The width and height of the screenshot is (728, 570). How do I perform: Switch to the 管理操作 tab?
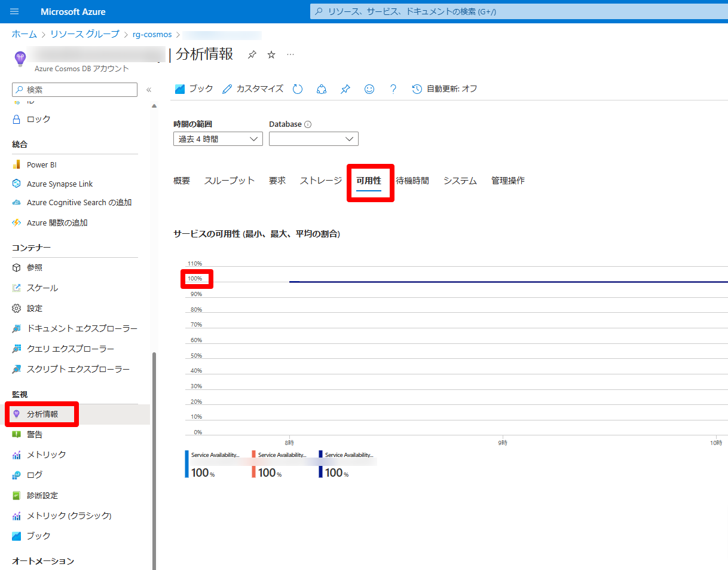click(508, 181)
